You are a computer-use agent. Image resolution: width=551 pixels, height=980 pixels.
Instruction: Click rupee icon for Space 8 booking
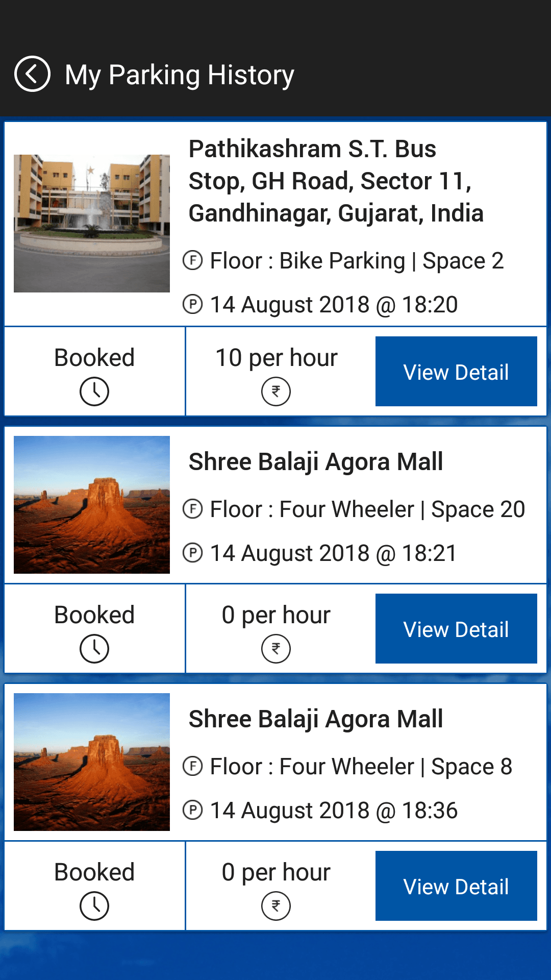(x=276, y=906)
